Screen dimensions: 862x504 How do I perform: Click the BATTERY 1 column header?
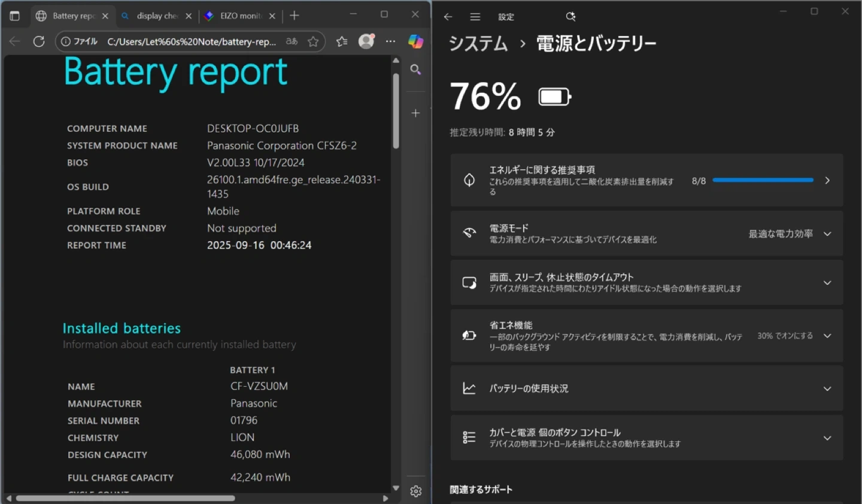[253, 370]
